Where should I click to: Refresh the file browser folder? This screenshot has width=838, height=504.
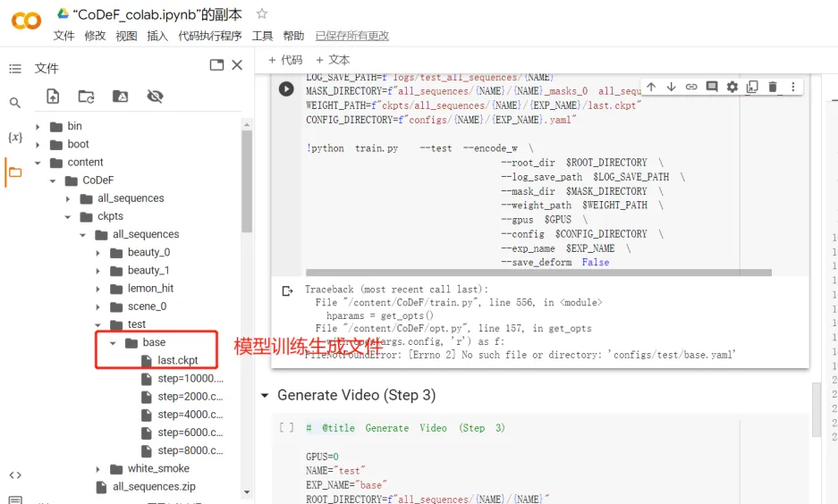86,97
